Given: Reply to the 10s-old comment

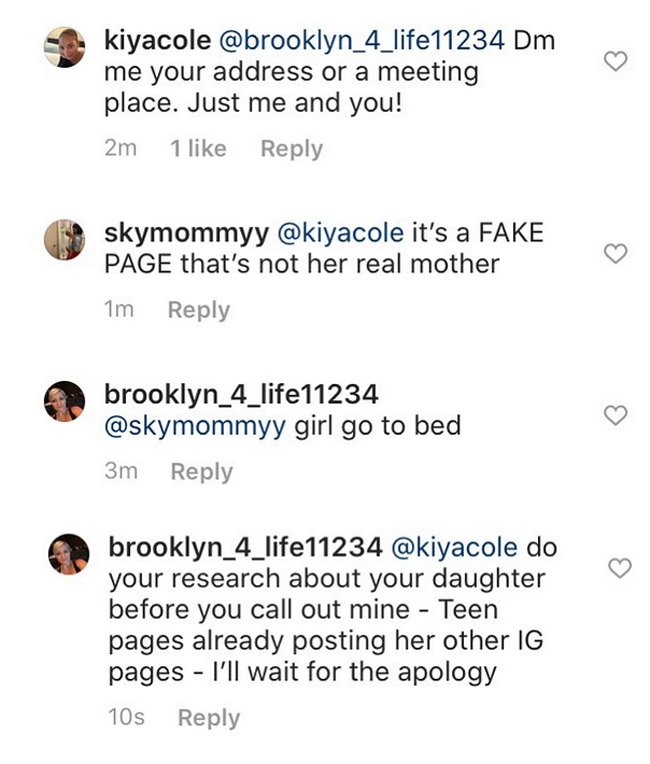Looking at the screenshot, I should (209, 718).
